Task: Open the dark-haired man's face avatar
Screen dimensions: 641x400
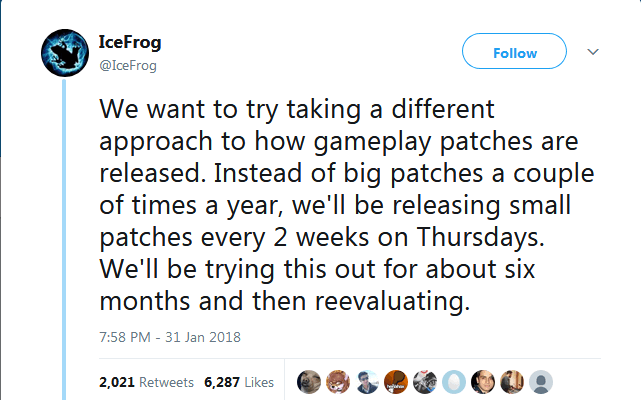Action: pos(483,382)
